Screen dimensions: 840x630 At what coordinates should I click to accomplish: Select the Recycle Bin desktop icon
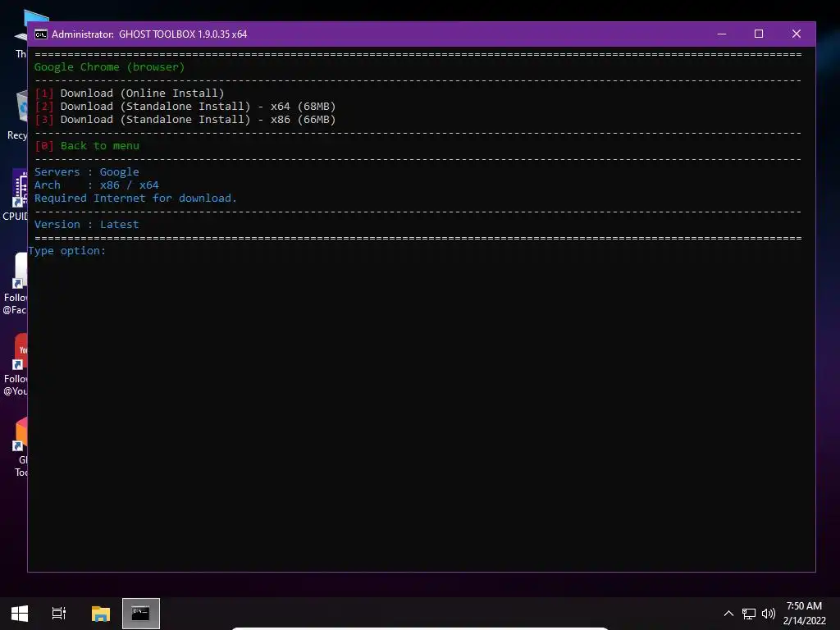point(17,115)
